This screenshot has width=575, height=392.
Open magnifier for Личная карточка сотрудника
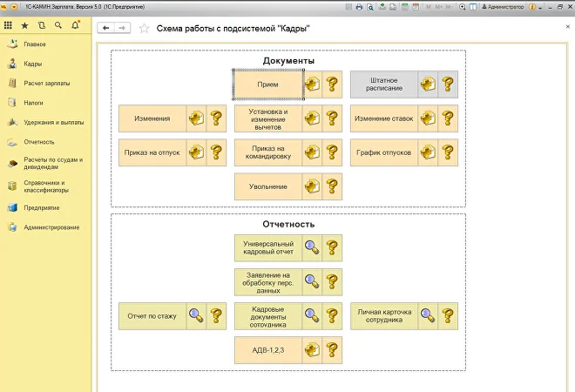click(x=428, y=316)
